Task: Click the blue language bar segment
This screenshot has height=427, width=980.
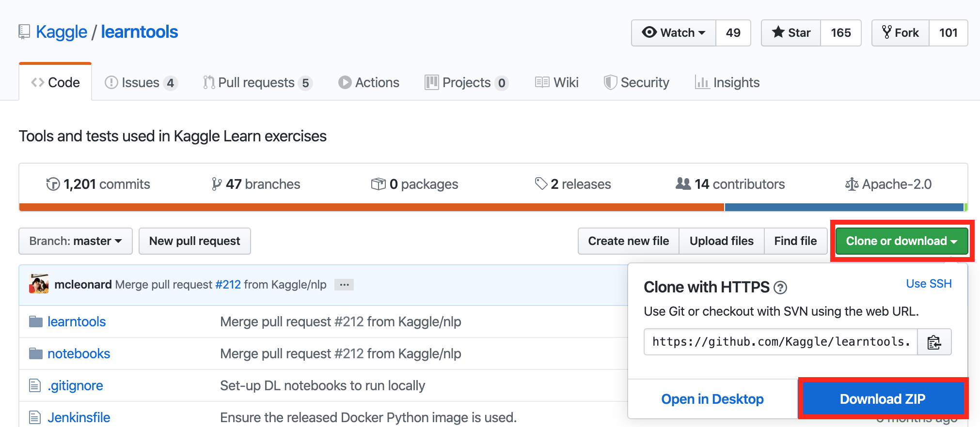Action: [x=844, y=207]
